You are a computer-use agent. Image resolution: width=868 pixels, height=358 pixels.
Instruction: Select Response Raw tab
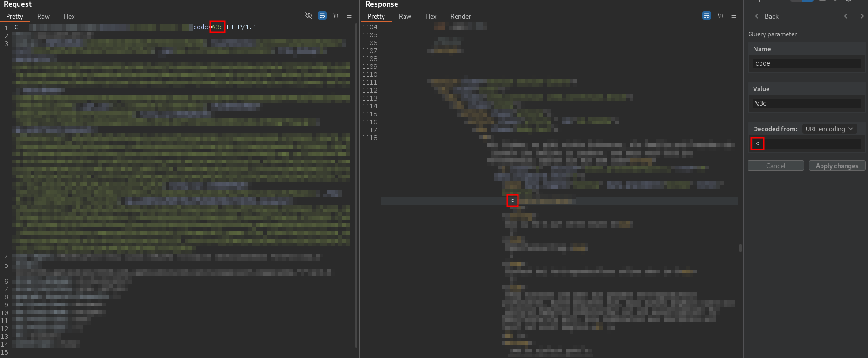click(405, 16)
